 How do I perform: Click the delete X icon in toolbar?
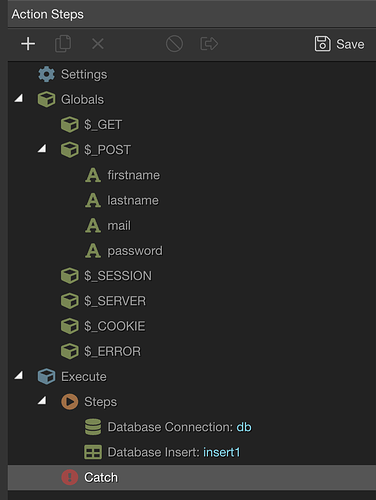[98, 44]
